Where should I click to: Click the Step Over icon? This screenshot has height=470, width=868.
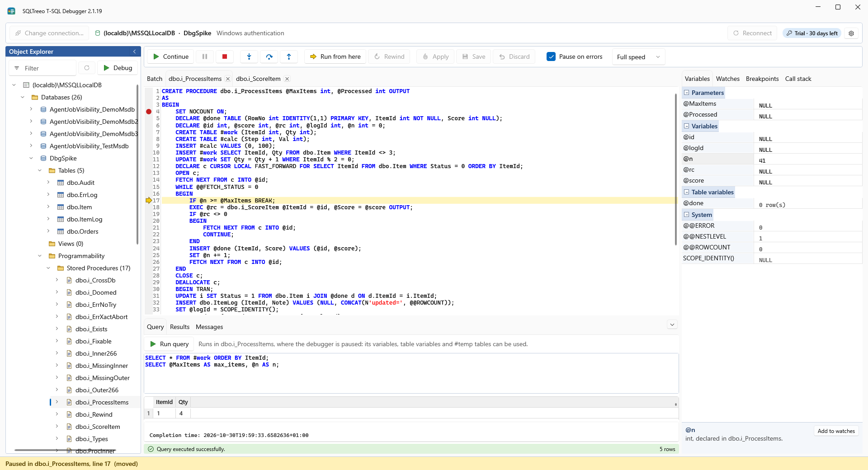coord(269,56)
